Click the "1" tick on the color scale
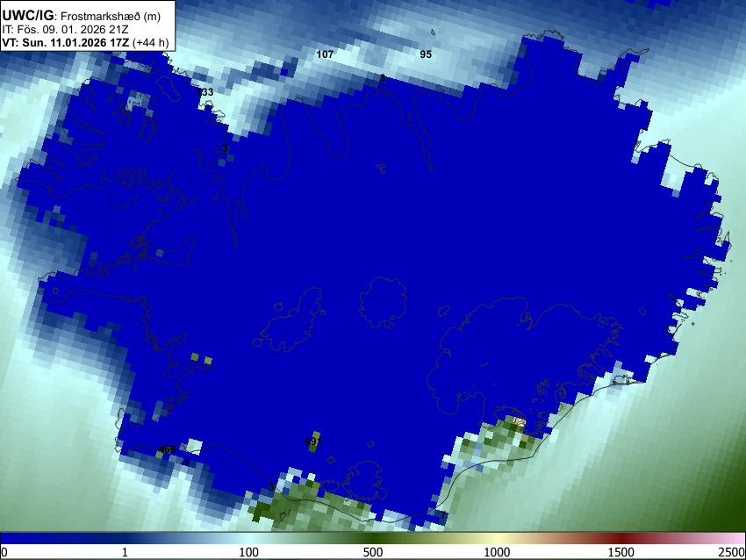The height and width of the screenshot is (560, 746). tap(125, 552)
